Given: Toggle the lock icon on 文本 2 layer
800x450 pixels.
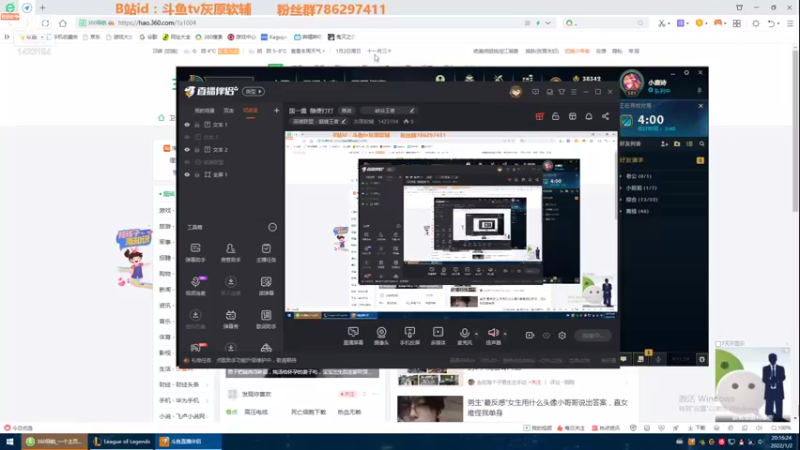Looking at the screenshot, I should pyautogui.click(x=197, y=149).
